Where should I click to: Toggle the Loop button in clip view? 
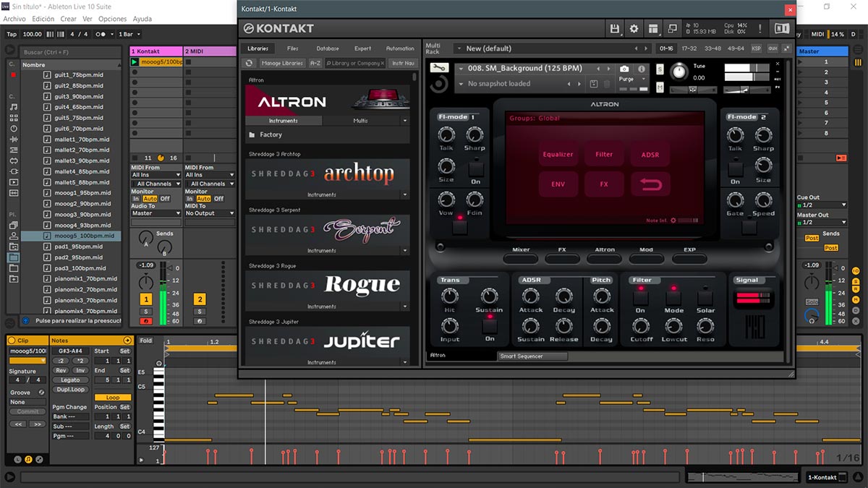(x=113, y=398)
